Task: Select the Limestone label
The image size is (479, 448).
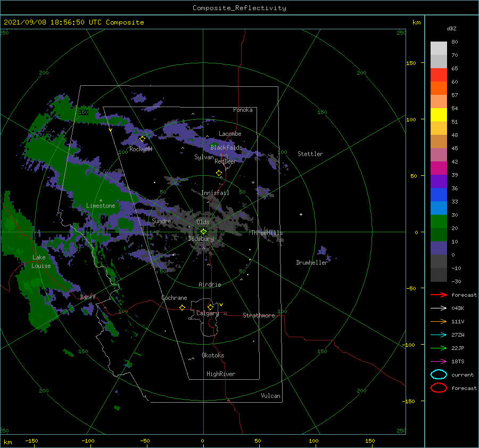Action: coord(101,206)
